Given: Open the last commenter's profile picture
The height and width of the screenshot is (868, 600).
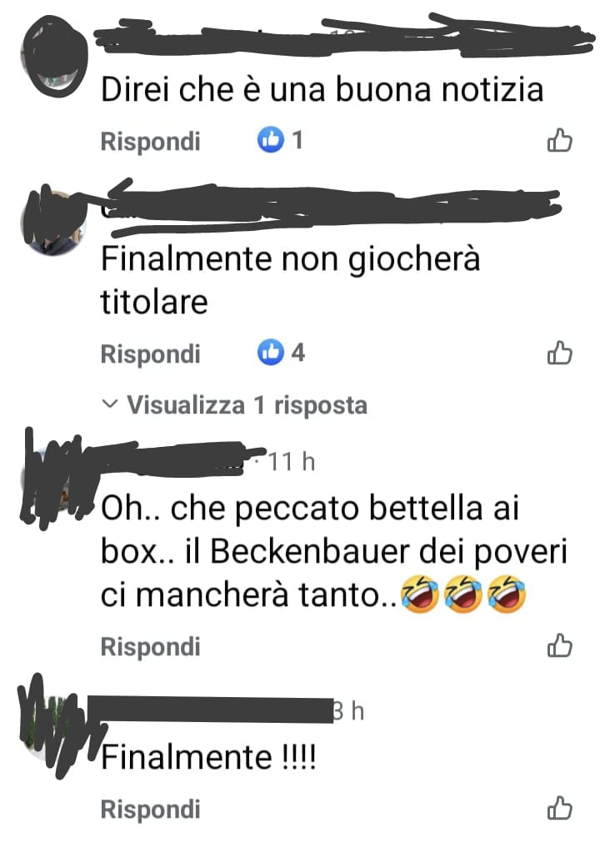Looking at the screenshot, I should pos(53,725).
